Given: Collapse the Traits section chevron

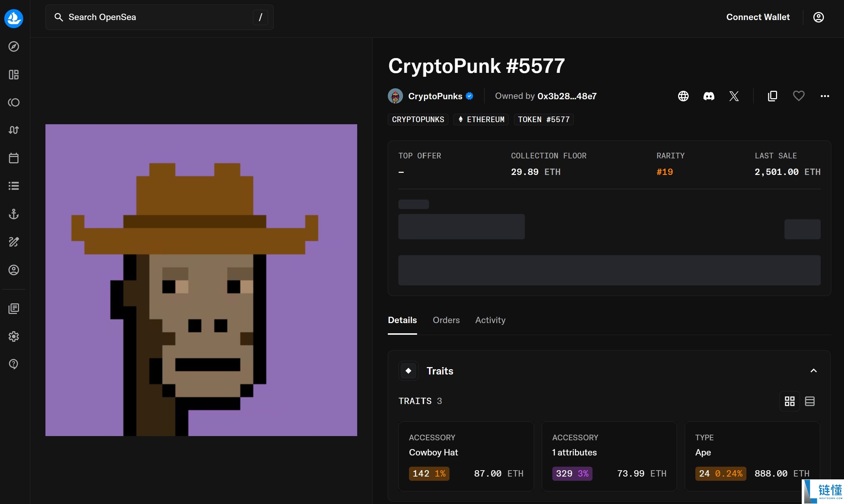Looking at the screenshot, I should pos(814,371).
